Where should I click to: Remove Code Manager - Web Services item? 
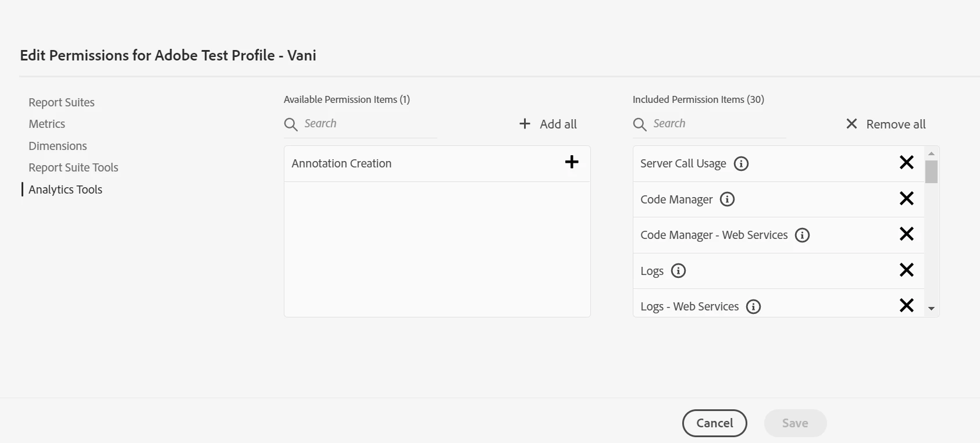[906, 234]
